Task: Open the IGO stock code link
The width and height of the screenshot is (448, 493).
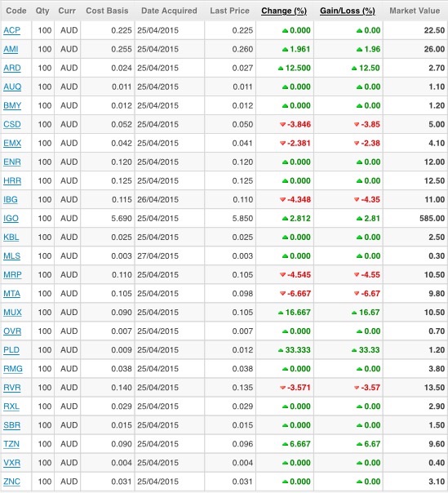Action: point(11,219)
